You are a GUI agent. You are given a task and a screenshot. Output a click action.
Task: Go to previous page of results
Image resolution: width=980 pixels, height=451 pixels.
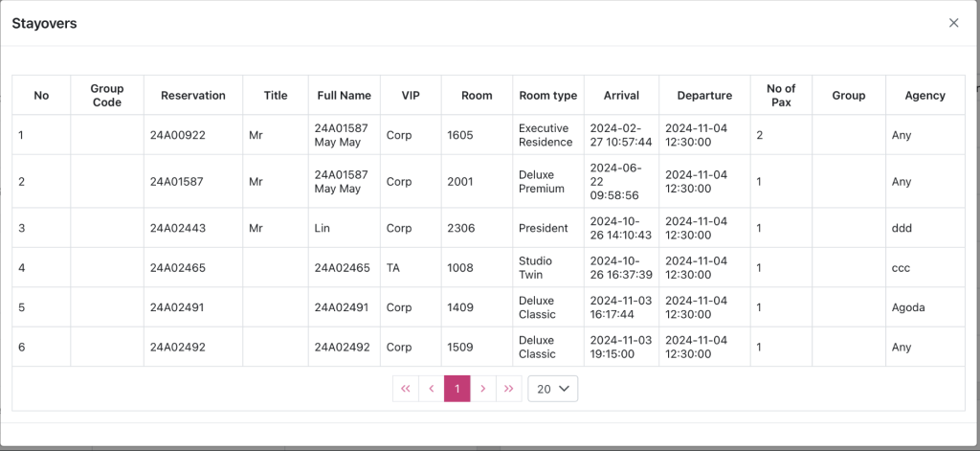pyautogui.click(x=432, y=389)
